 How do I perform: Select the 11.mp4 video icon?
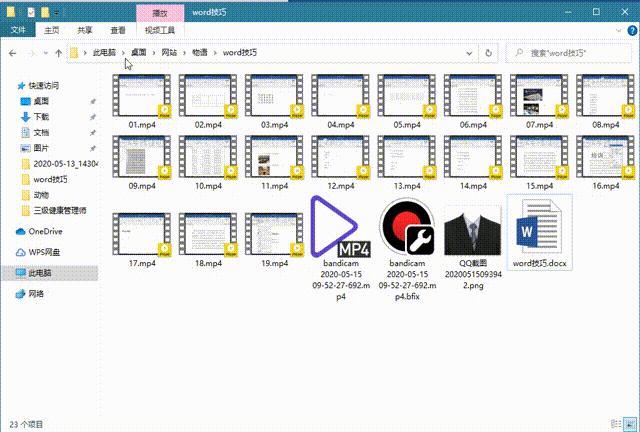click(x=274, y=157)
